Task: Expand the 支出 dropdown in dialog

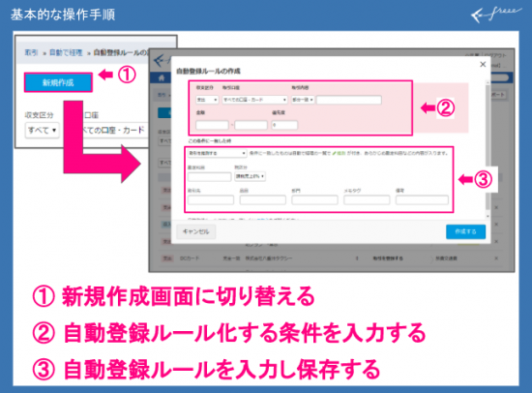Action: (207, 100)
